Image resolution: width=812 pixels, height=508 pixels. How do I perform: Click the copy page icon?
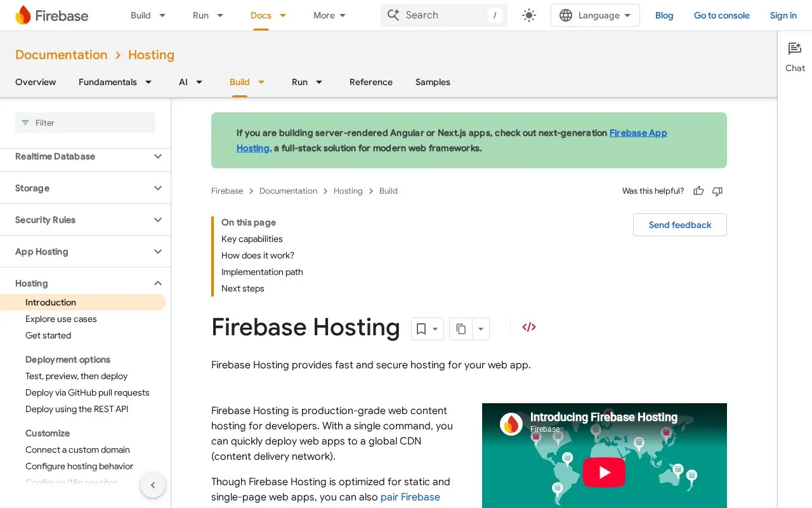pyautogui.click(x=461, y=329)
